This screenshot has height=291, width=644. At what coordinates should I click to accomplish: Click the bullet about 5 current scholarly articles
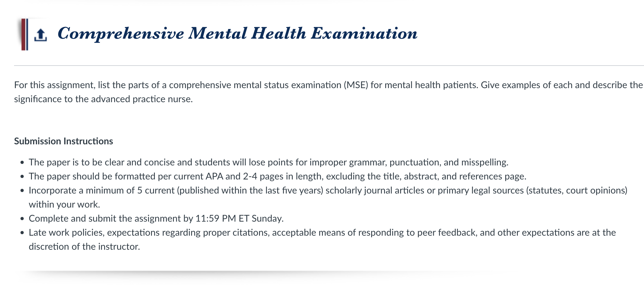pyautogui.click(x=328, y=197)
